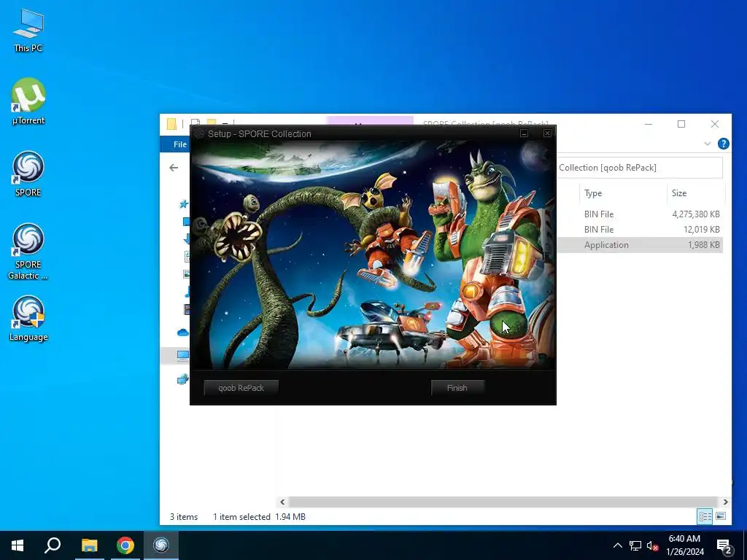Open the File Explorer help icon

pyautogui.click(x=723, y=144)
